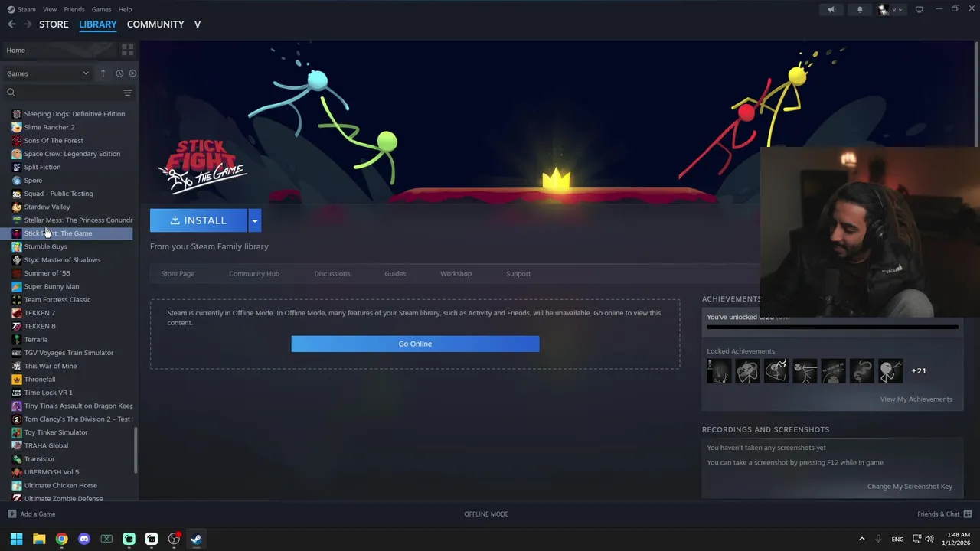
Task: Go forward with the navigation arrow
Action: 28,24
